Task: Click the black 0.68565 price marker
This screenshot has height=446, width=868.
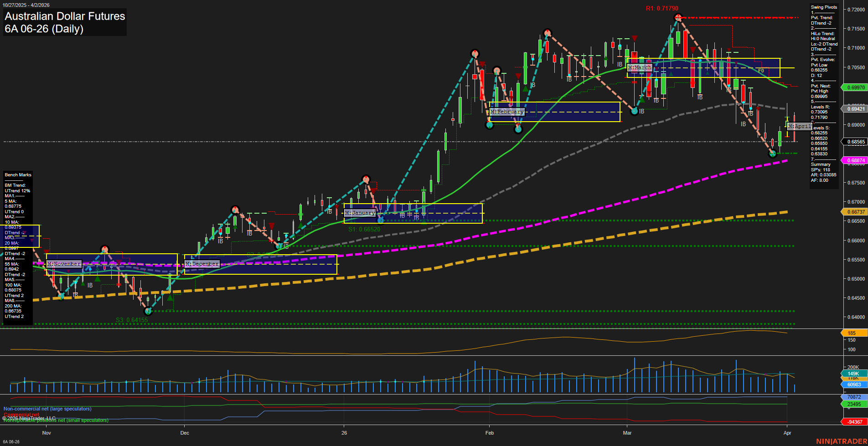Action: point(855,141)
